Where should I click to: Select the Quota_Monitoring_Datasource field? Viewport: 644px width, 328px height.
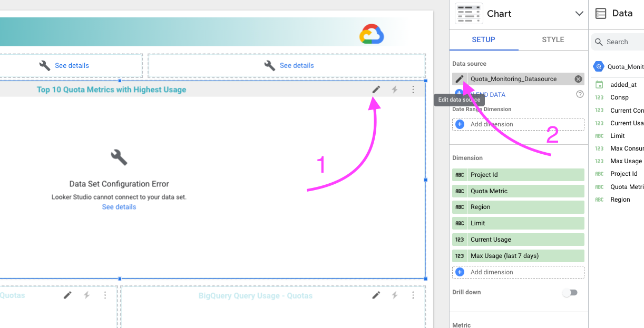pyautogui.click(x=518, y=79)
